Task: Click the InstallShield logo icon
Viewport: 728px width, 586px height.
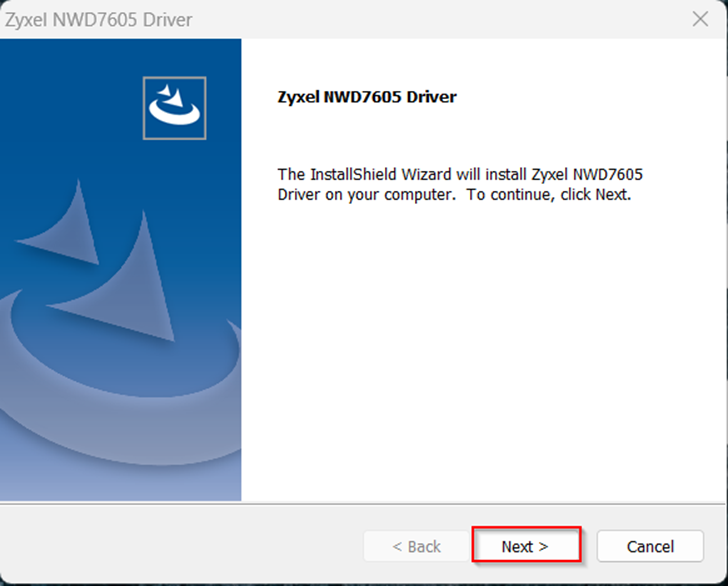Action: click(x=175, y=108)
